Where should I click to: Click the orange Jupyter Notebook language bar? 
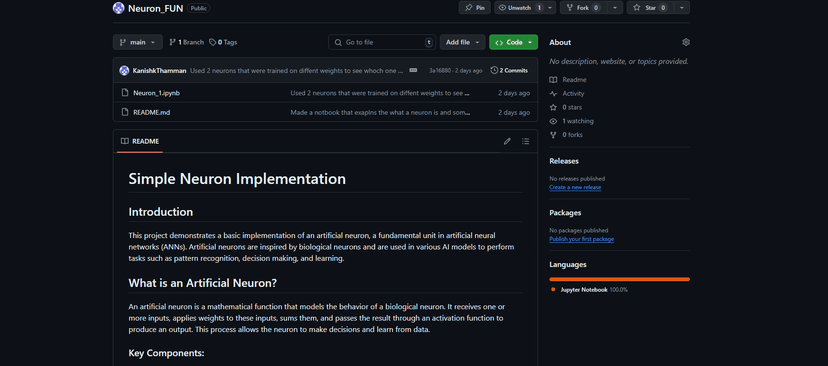tap(619, 279)
